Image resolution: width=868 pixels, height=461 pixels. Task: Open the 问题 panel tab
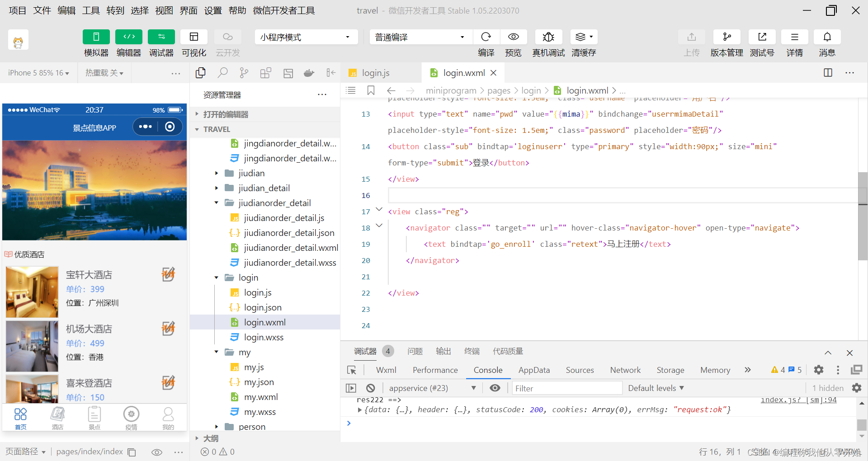coord(415,351)
